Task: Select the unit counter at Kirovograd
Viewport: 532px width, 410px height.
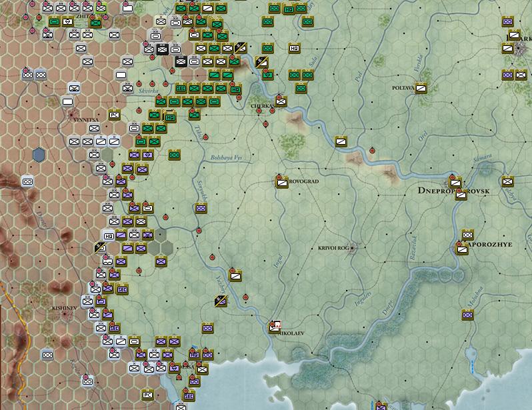Action: point(282,183)
